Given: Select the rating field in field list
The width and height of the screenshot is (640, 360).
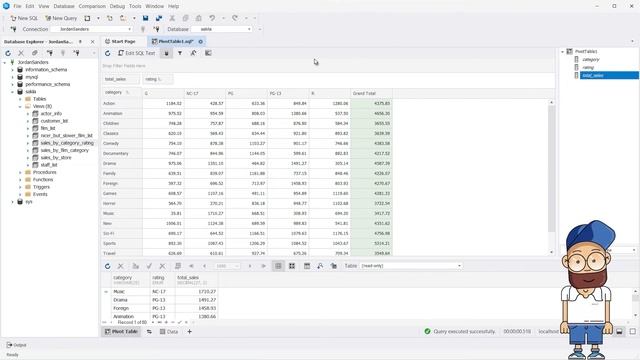Looking at the screenshot, I should [588, 67].
